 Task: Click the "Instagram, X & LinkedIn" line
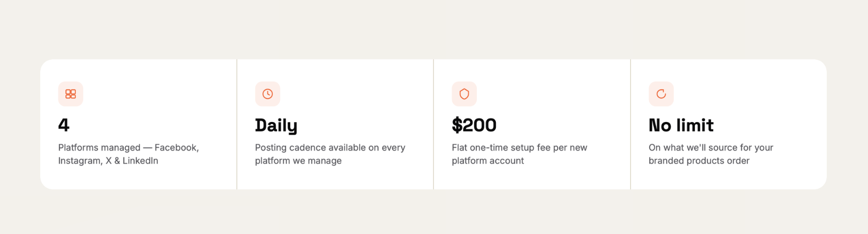(x=108, y=161)
